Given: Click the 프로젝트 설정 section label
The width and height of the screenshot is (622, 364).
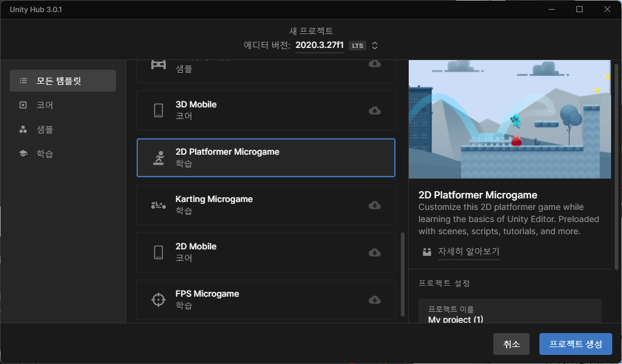Looking at the screenshot, I should 444,283.
